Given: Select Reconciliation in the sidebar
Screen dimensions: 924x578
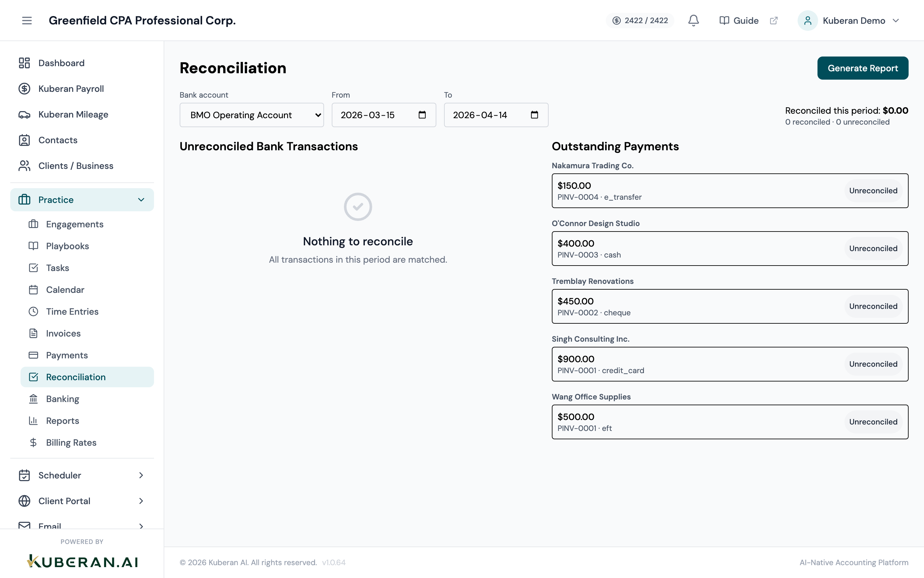Looking at the screenshot, I should tap(87, 377).
